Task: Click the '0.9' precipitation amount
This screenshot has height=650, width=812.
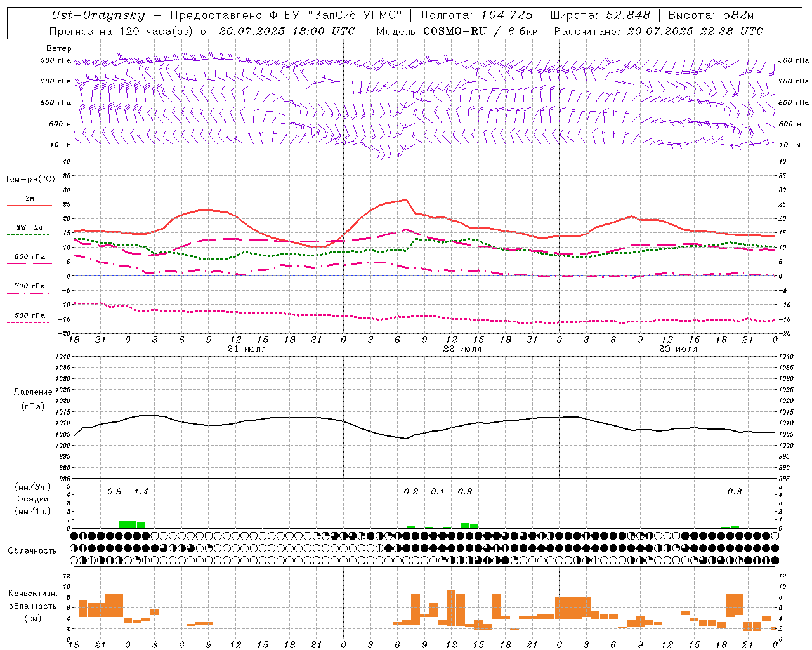Action: coord(465,491)
